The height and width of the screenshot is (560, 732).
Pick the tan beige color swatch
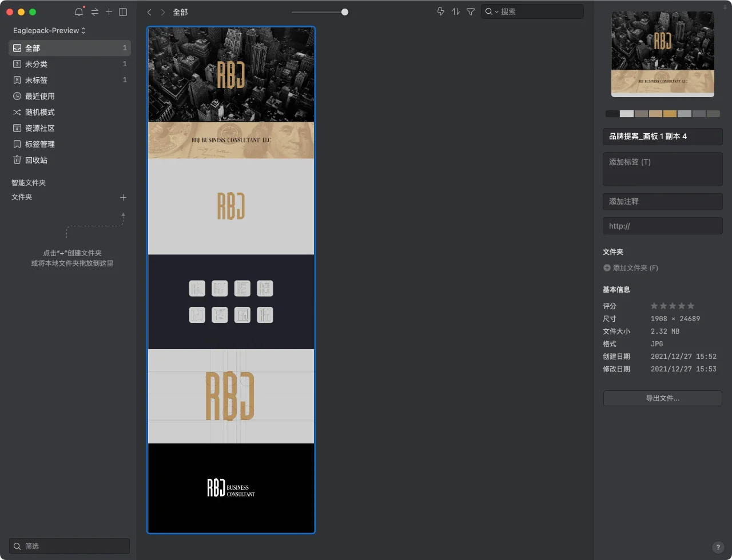pyautogui.click(x=655, y=114)
